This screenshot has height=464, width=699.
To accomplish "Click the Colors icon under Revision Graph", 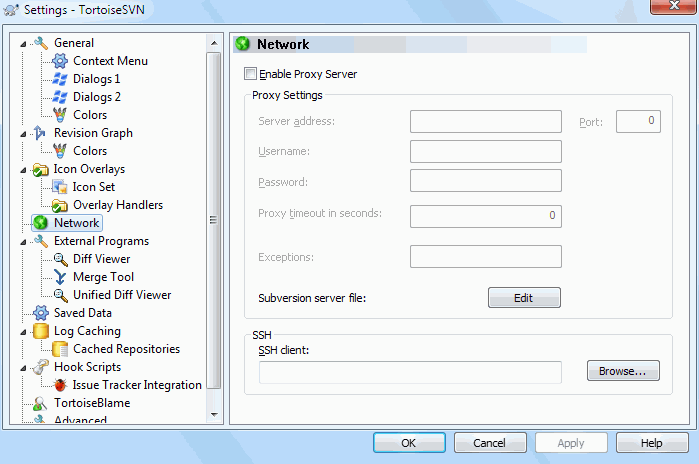I will click(x=60, y=151).
